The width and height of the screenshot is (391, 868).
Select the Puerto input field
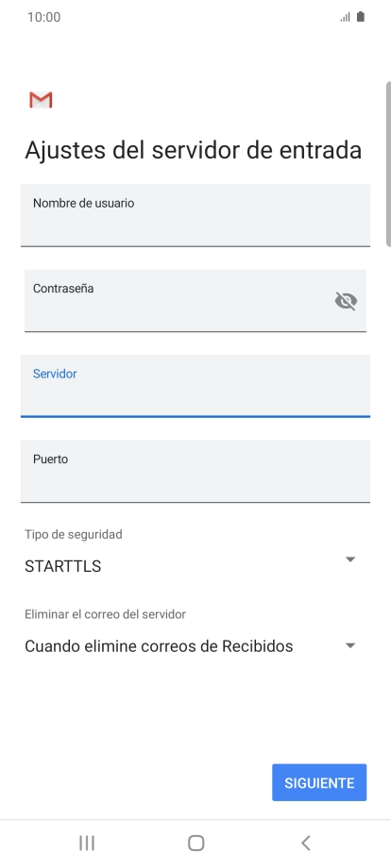[x=195, y=471]
